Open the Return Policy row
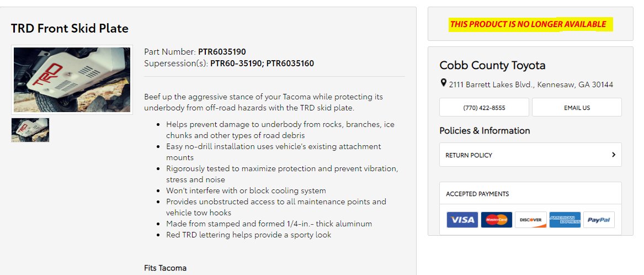644x275 pixels. (x=530, y=155)
